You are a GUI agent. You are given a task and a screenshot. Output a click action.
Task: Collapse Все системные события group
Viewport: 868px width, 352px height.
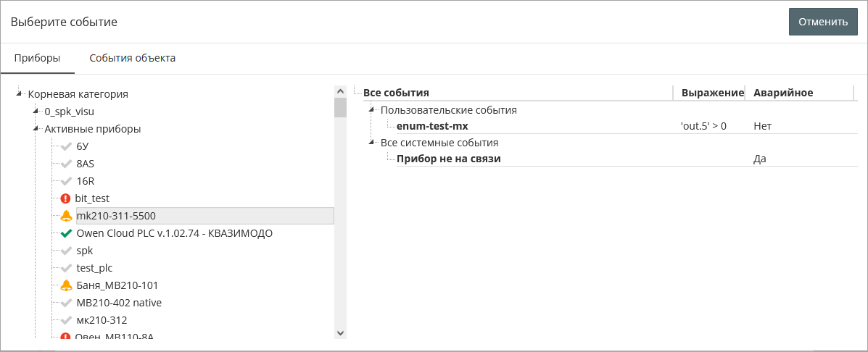(372, 142)
